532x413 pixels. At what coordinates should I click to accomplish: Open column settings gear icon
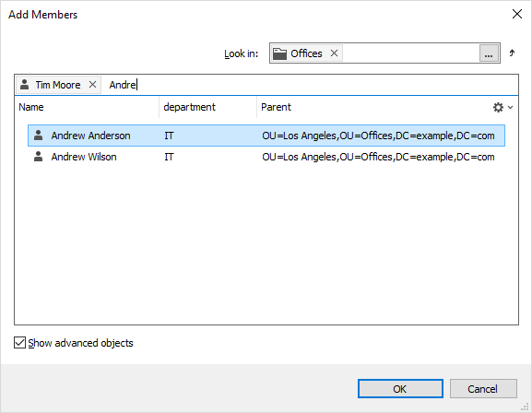pos(498,107)
